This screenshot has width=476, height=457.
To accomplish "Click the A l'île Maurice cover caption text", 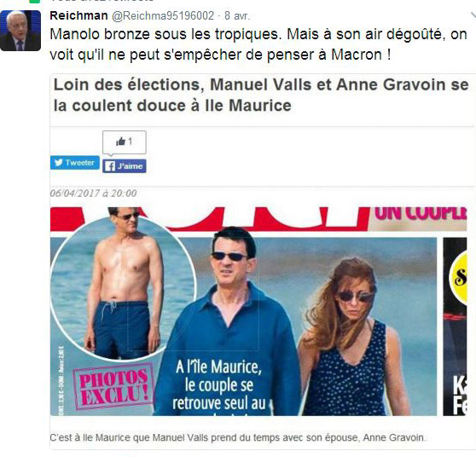I will [x=219, y=385].
